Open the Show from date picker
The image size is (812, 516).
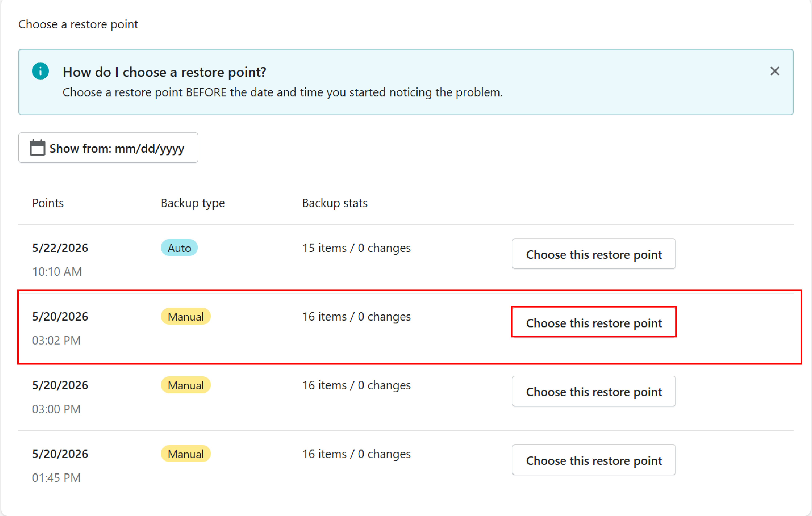coord(108,148)
